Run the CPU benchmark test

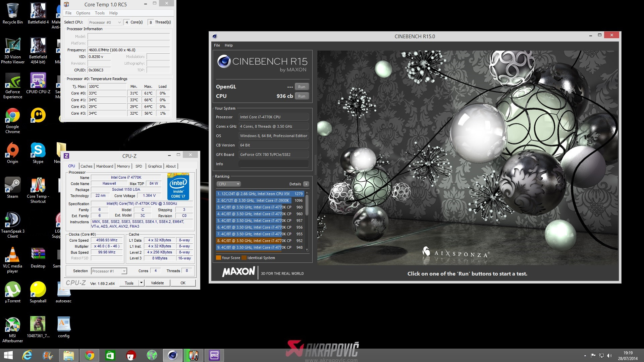pyautogui.click(x=302, y=96)
